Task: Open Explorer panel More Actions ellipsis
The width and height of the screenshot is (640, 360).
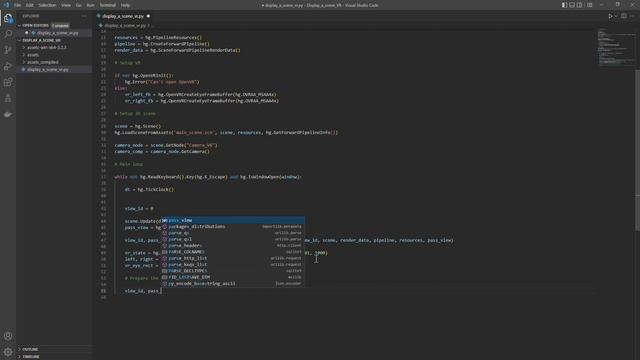Action: [x=84, y=16]
